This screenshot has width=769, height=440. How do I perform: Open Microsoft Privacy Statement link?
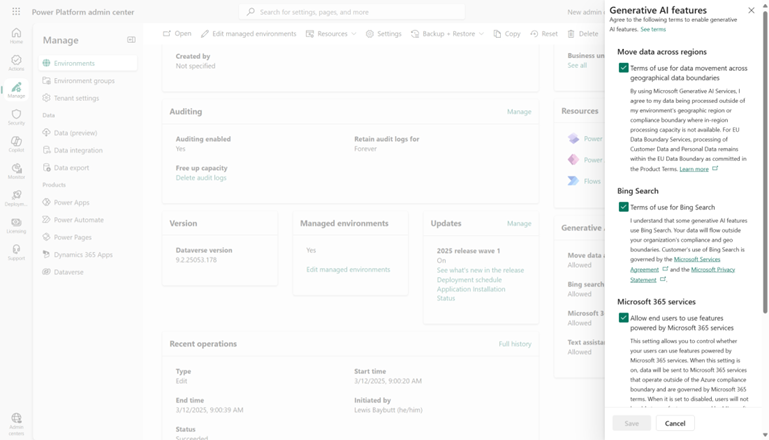(683, 274)
